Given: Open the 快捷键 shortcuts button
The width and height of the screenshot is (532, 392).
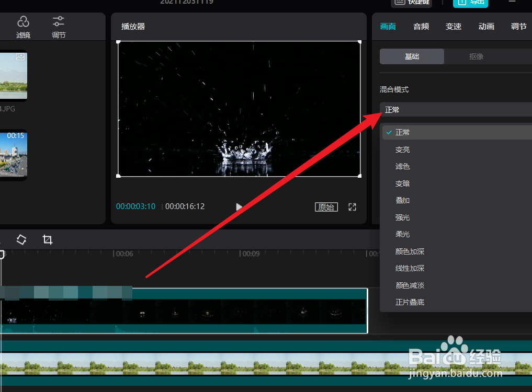Looking at the screenshot, I should (413, 3).
